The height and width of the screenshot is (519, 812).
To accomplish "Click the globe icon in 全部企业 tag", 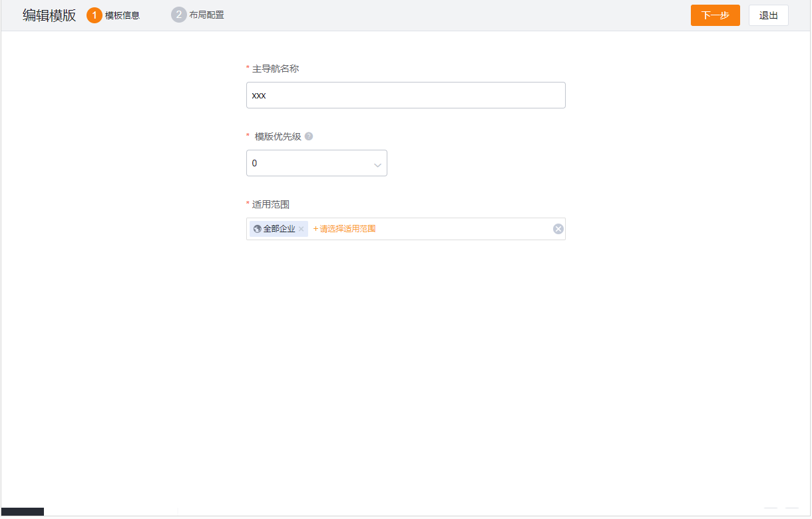I will point(258,229).
